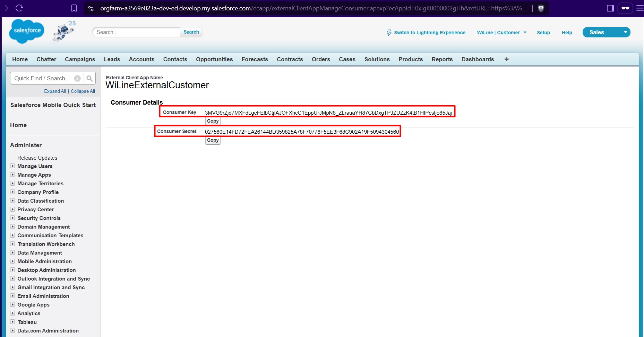Copy the Consumer Secret

point(213,140)
